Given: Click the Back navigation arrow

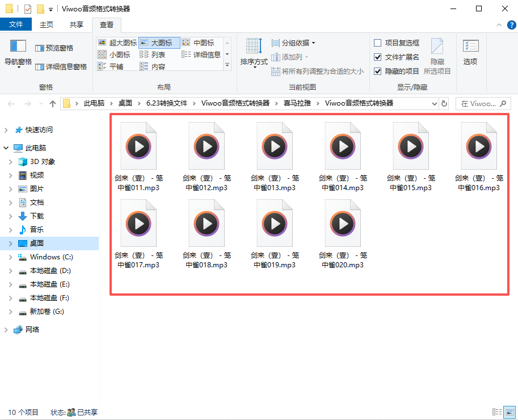Looking at the screenshot, I should (11, 104).
